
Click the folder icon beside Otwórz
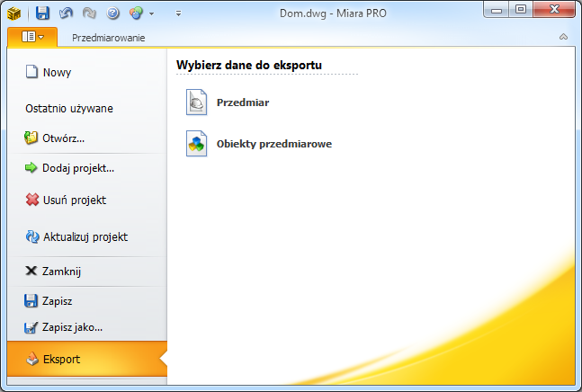(31, 138)
